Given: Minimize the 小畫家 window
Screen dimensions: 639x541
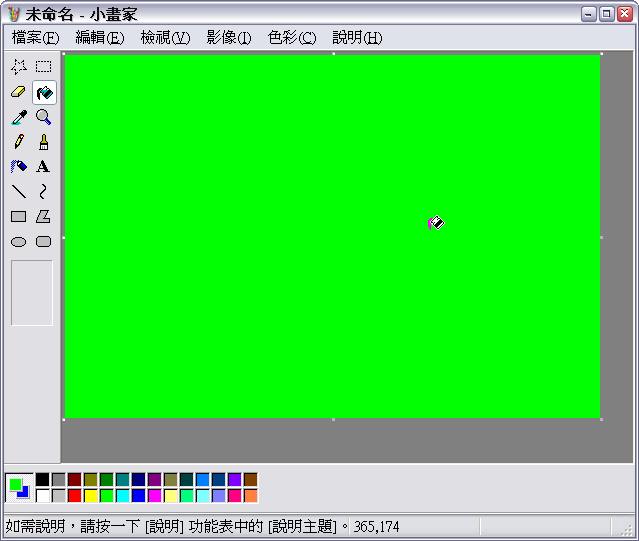Looking at the screenshot, I should tap(588, 15).
